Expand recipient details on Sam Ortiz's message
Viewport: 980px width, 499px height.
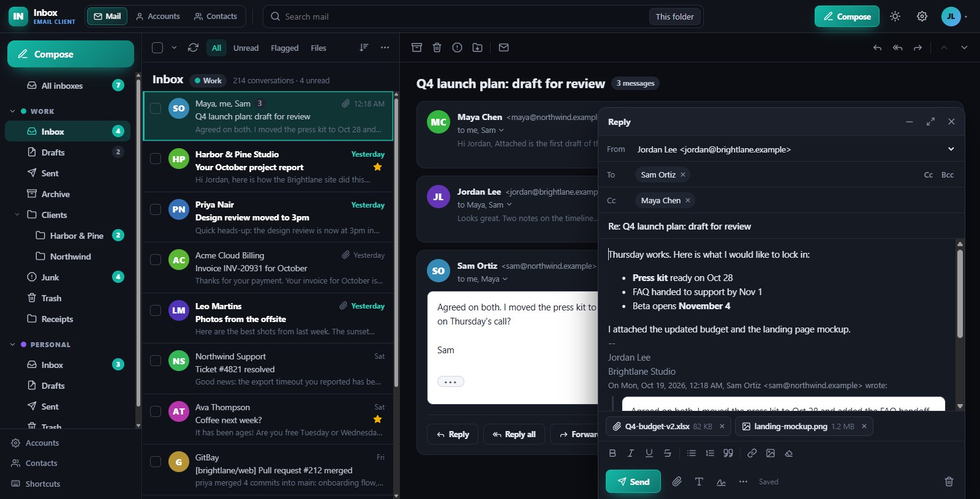coord(505,279)
